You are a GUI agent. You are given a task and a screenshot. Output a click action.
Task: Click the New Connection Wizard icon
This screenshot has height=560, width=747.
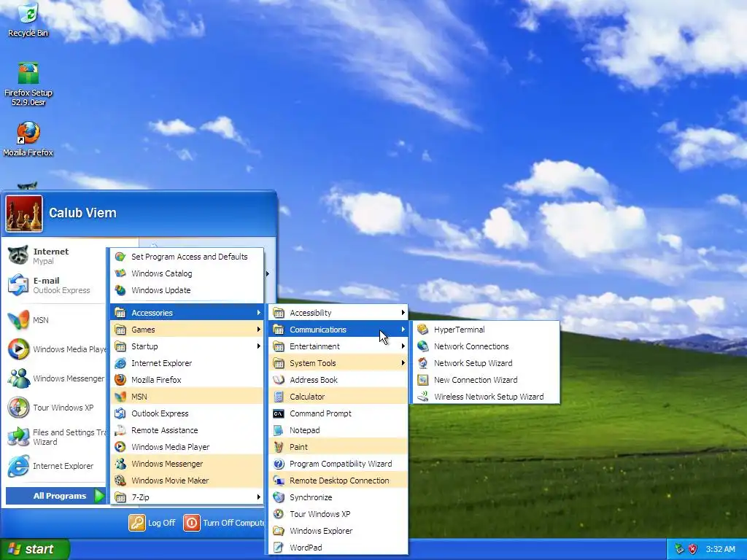click(422, 379)
